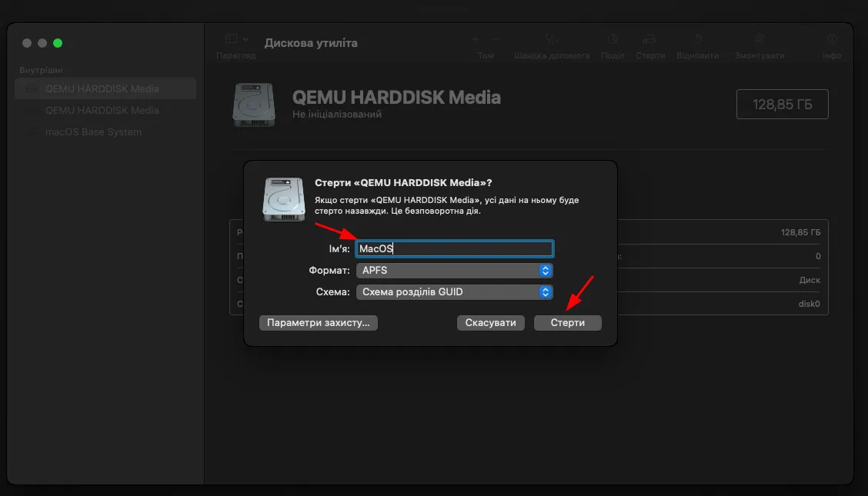
Task: Click the Не ініціалізований status text
Action: tap(336, 115)
